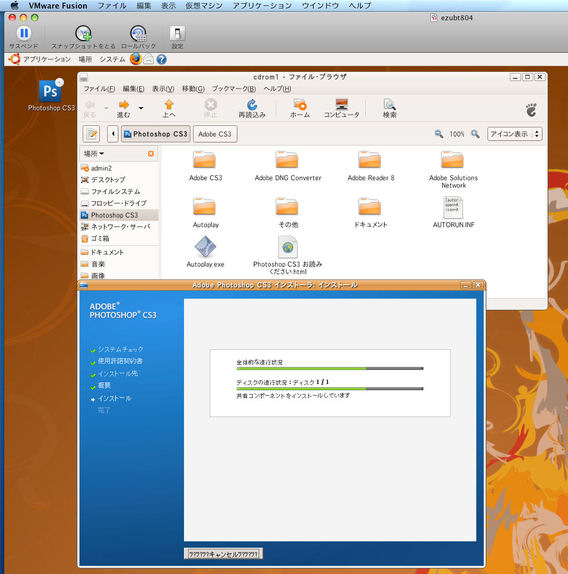
Task: Open the macOS Apple menu
Action: (x=15, y=5)
